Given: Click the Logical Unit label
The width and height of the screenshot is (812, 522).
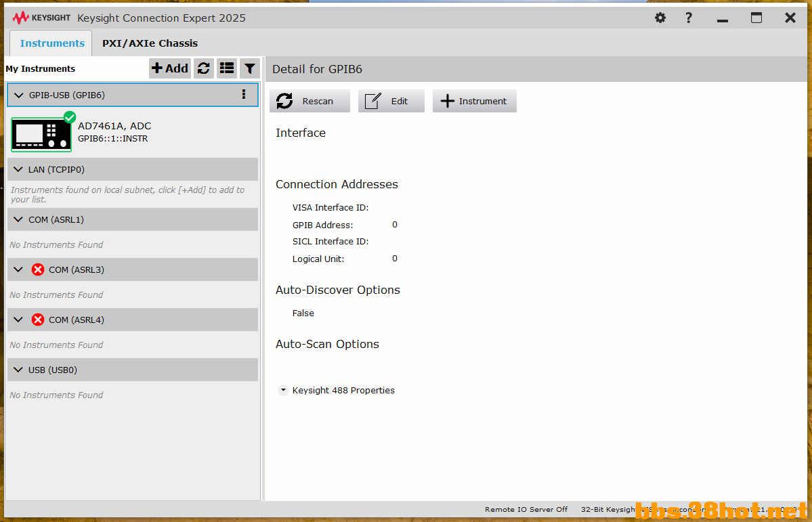Looking at the screenshot, I should [318, 259].
